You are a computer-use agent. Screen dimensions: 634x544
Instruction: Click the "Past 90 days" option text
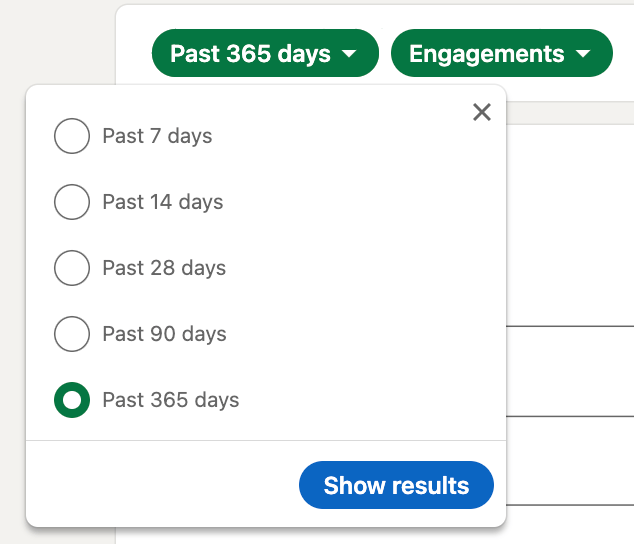pyautogui.click(x=164, y=334)
